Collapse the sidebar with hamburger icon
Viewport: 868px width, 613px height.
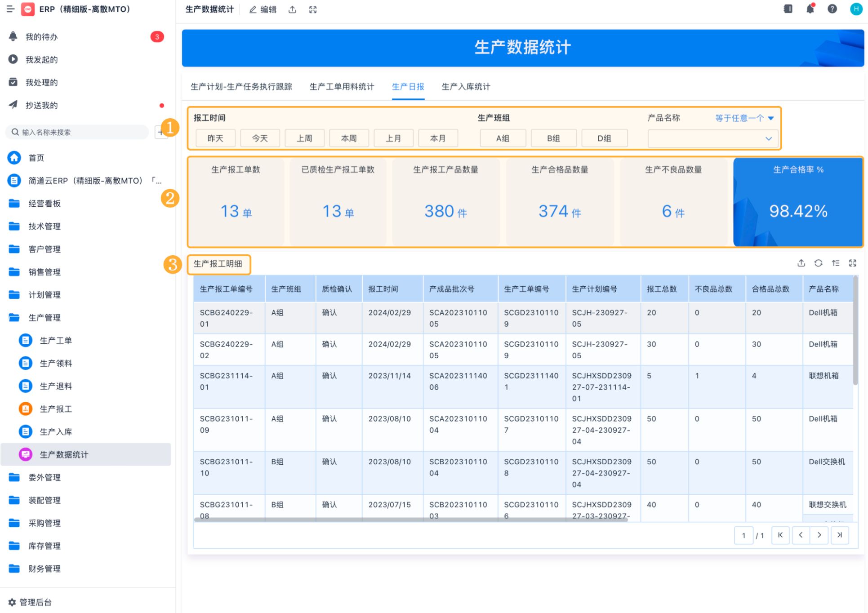(x=10, y=9)
